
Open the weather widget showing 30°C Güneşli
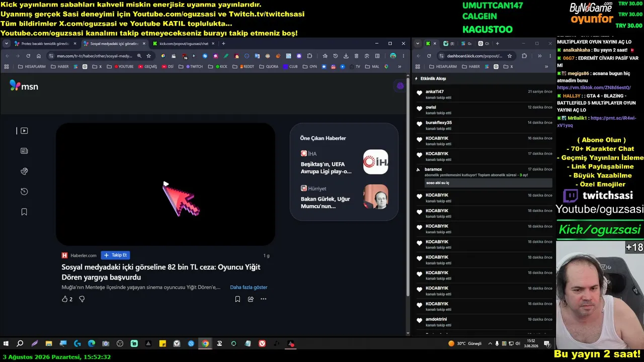click(465, 344)
